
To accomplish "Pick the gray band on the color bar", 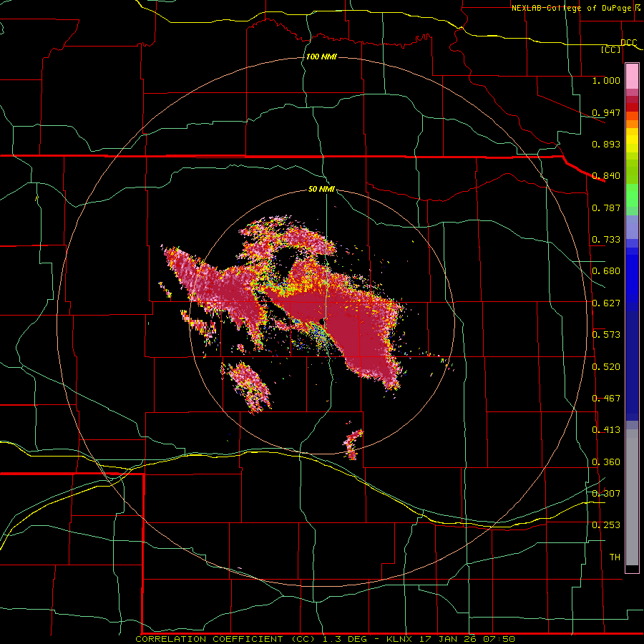I will click(632, 497).
